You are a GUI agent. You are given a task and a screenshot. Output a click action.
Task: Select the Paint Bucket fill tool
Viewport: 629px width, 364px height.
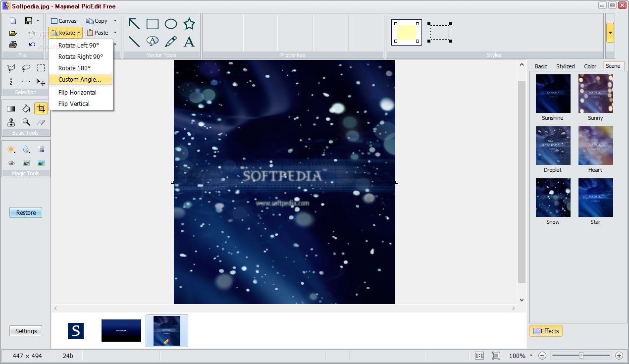click(26, 108)
